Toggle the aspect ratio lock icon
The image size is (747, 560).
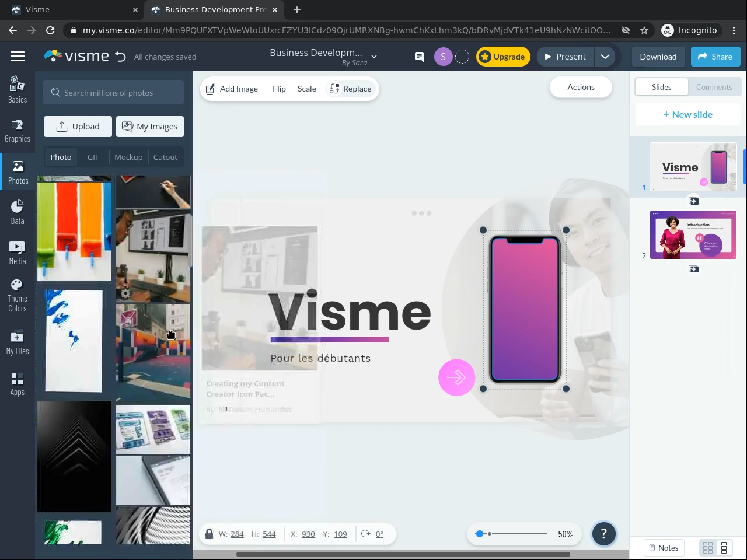tap(209, 534)
